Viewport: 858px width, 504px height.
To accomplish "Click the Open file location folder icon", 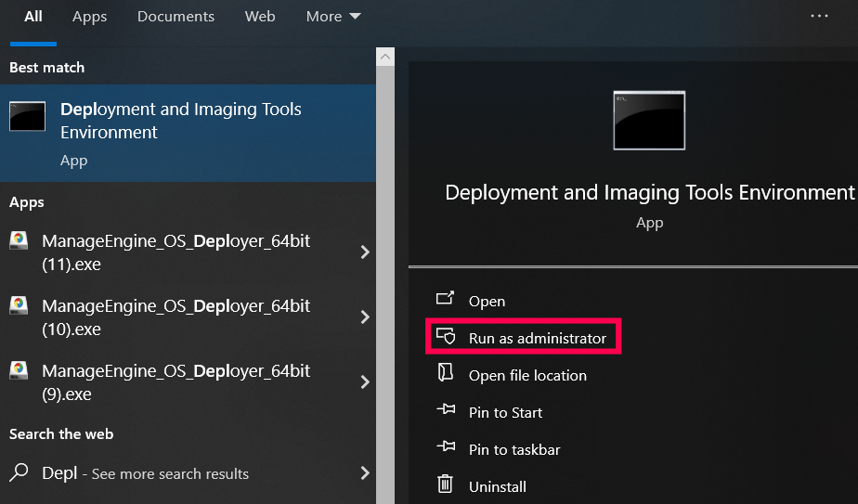I will click(x=446, y=374).
